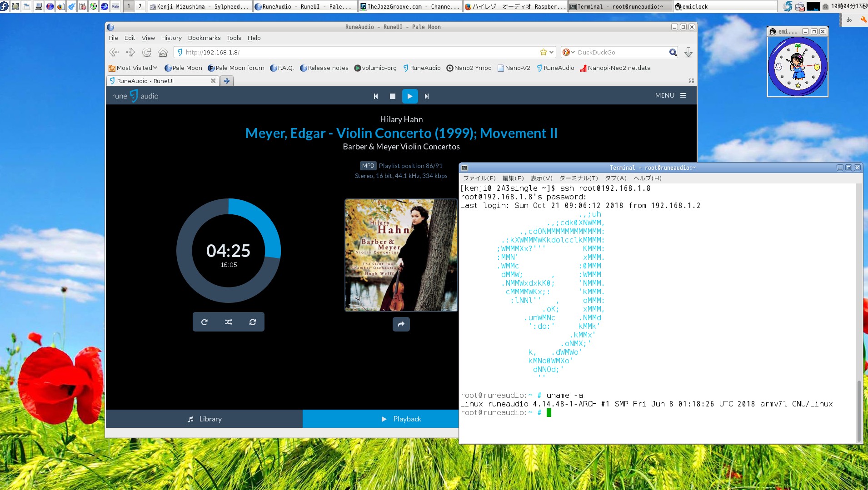The image size is (868, 490).
Task: Open the Nanopi-Neo2 netdata bookmark
Action: (x=615, y=68)
